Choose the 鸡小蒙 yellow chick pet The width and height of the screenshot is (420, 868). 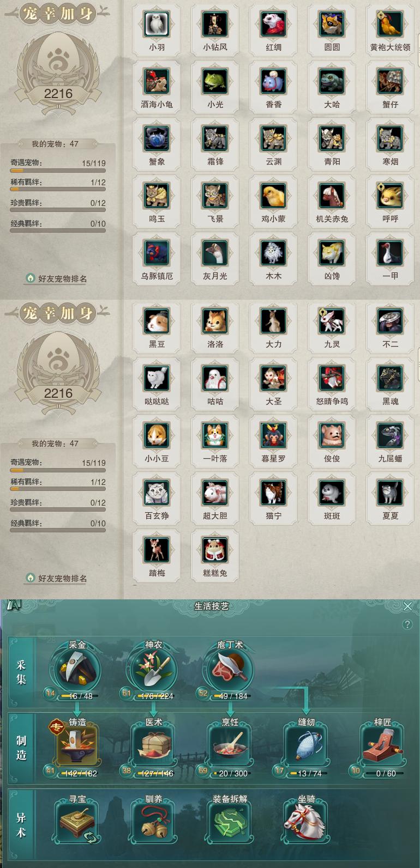(x=274, y=196)
